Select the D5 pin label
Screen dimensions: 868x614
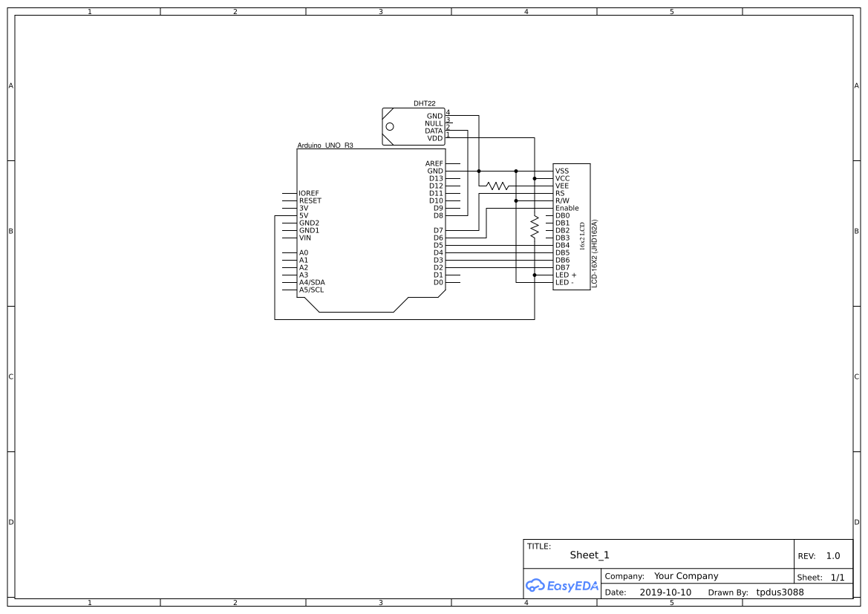pyautogui.click(x=438, y=245)
